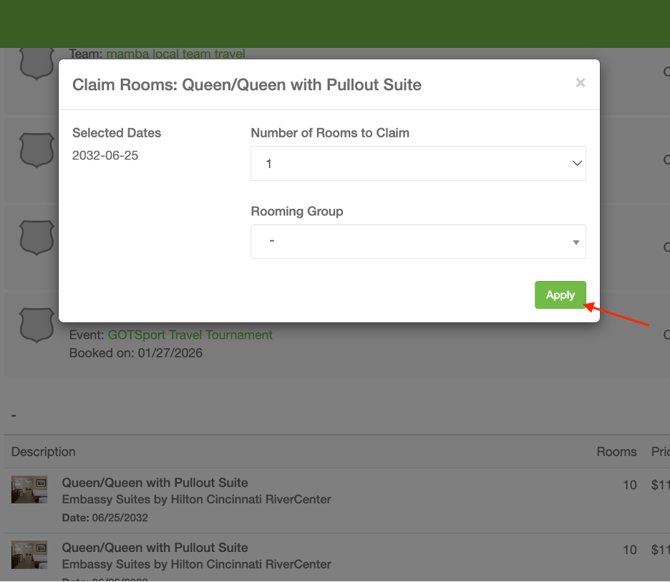The image size is (670, 582).
Task: Click the Rooms column header
Action: pos(616,452)
